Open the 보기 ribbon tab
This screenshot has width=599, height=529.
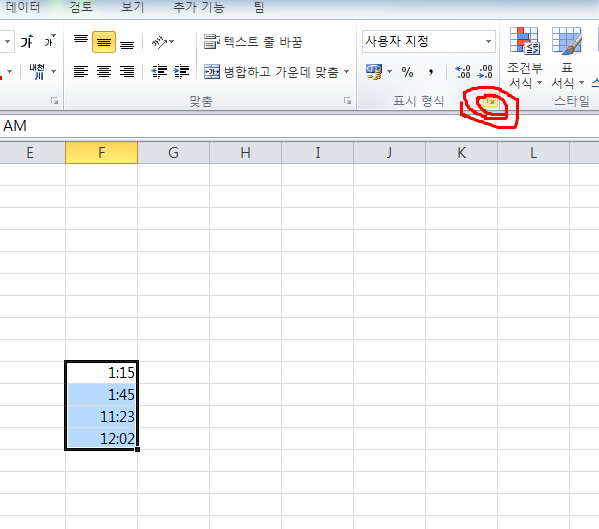pos(132,7)
